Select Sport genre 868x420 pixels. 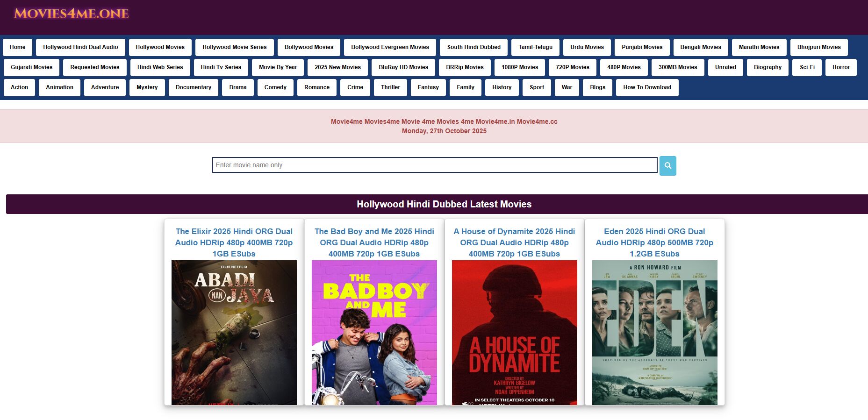(x=537, y=87)
